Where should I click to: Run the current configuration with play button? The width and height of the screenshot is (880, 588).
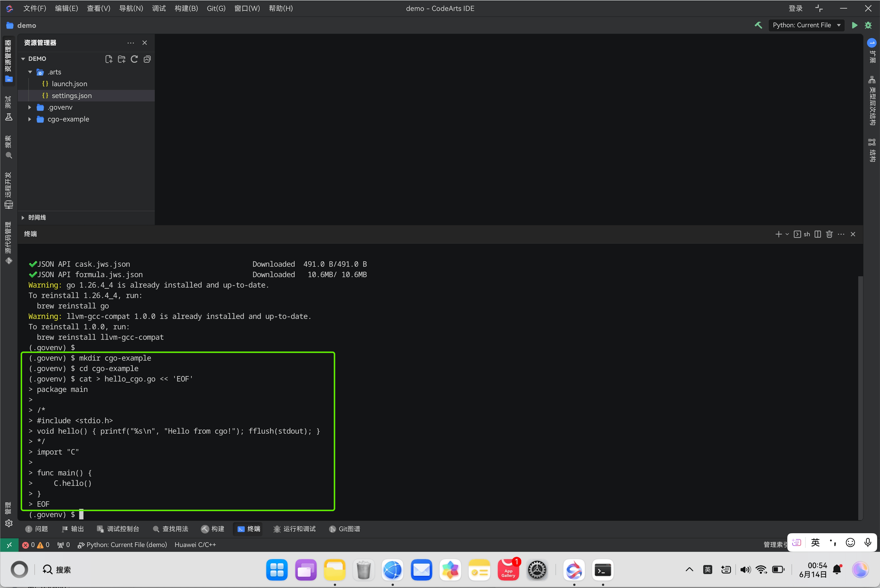pos(854,25)
